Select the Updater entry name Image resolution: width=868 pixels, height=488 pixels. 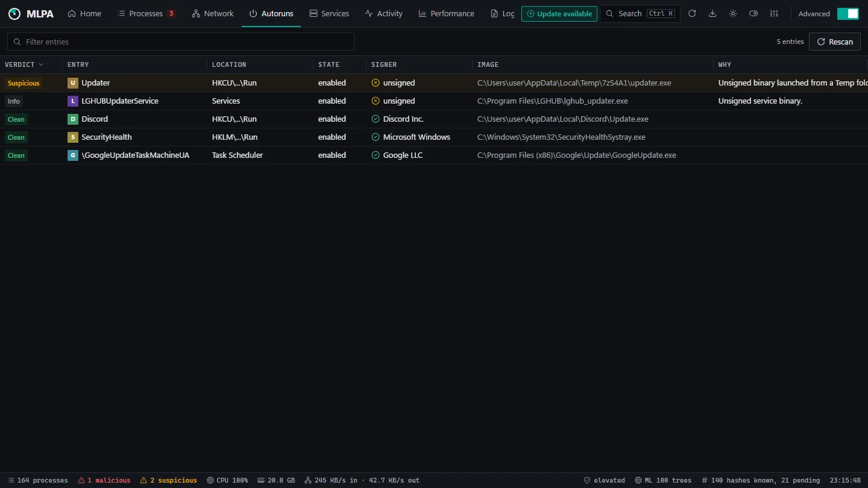[96, 83]
